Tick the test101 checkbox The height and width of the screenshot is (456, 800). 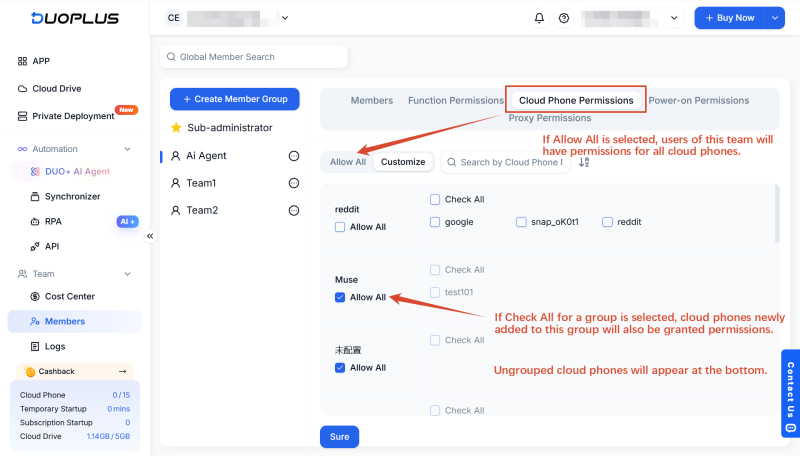pyautogui.click(x=435, y=292)
